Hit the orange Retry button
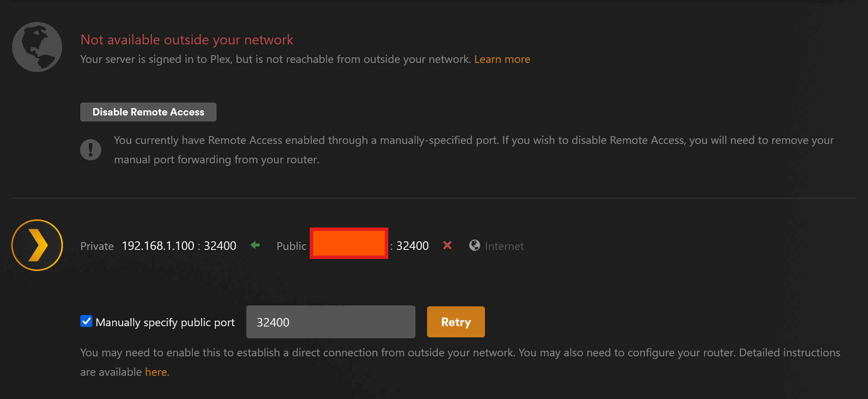The width and height of the screenshot is (868, 399). (456, 322)
